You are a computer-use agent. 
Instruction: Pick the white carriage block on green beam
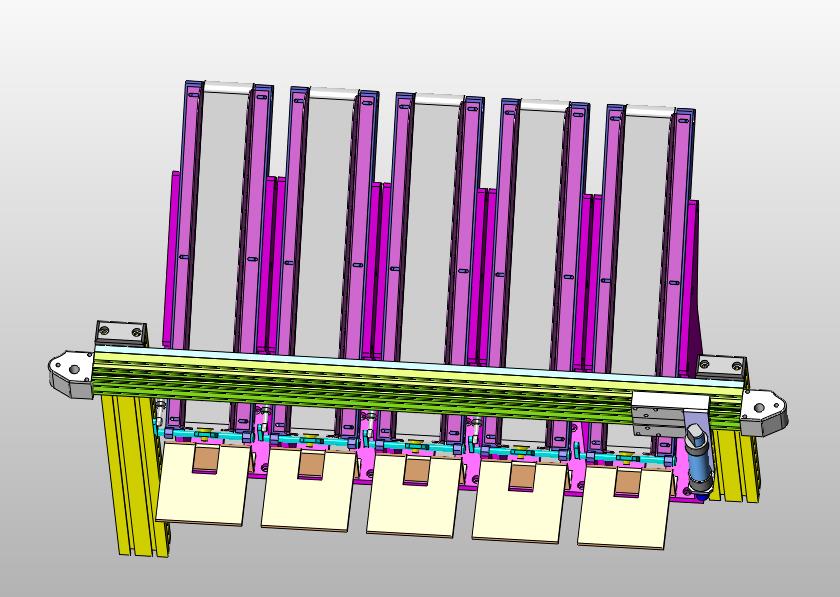[670, 413]
